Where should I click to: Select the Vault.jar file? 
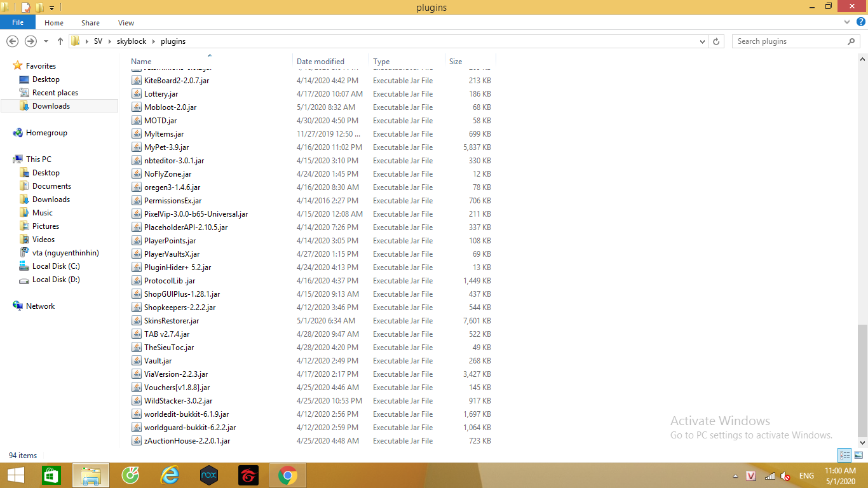click(158, 361)
